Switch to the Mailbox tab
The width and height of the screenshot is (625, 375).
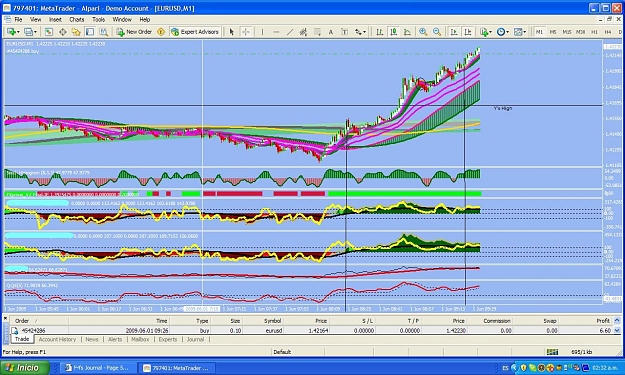(140, 340)
